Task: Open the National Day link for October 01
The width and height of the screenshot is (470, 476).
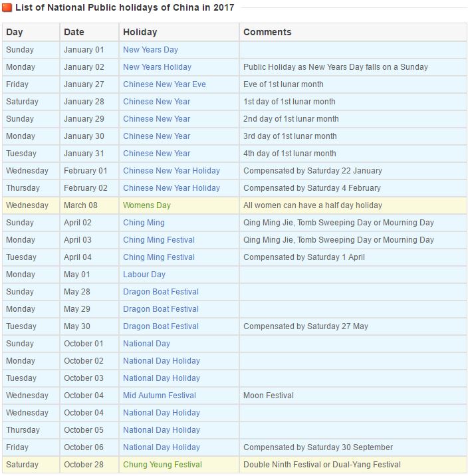Action: [x=146, y=344]
